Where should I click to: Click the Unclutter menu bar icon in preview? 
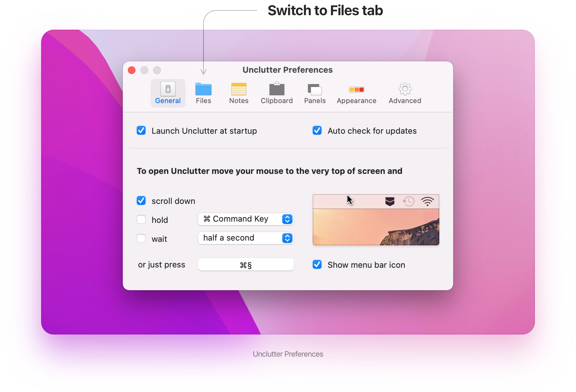[390, 201]
